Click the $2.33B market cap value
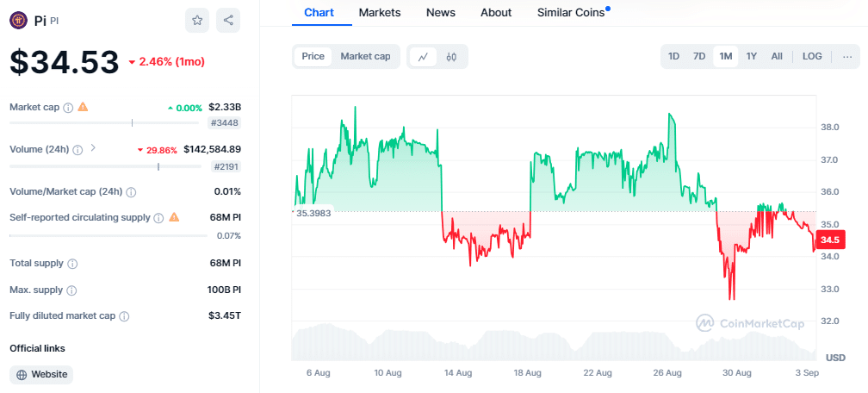Image resolution: width=868 pixels, height=393 pixels. (x=225, y=107)
